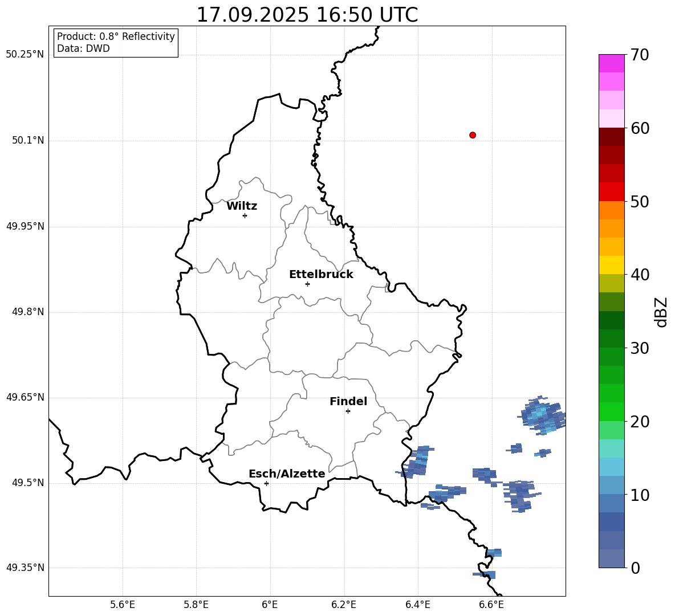Select the Wiltz city label
The width and height of the screenshot is (675, 616).
(242, 206)
